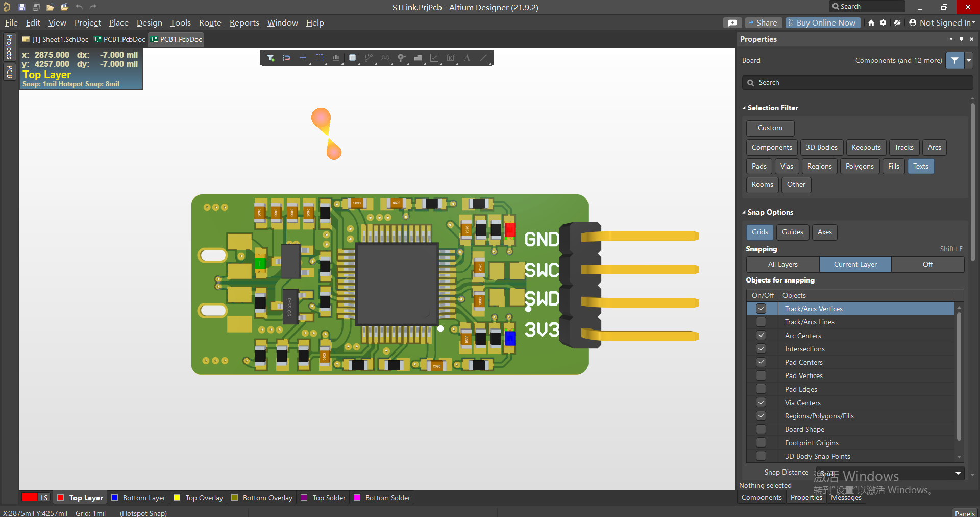This screenshot has width=980, height=517.
Task: Click the cloud connection status icon in the top bar
Action: click(x=897, y=23)
